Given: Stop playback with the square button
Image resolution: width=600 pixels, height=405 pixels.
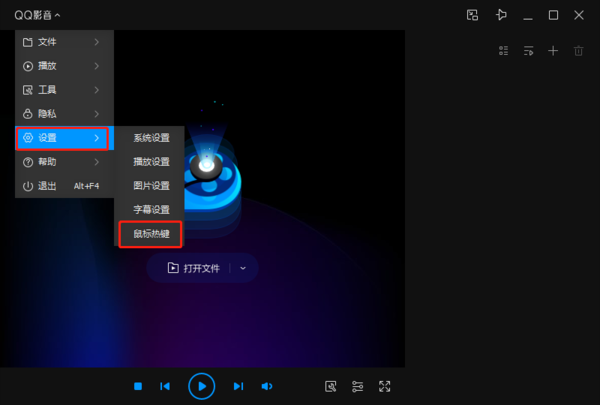Looking at the screenshot, I should (x=138, y=386).
